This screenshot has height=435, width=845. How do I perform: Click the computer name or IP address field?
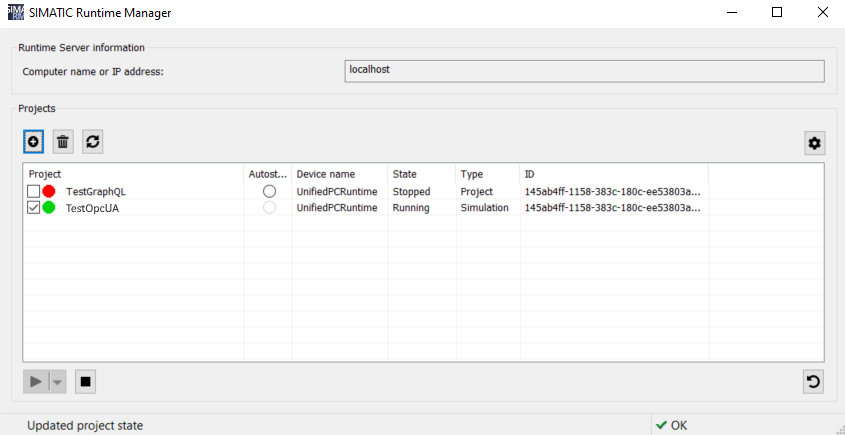(x=583, y=70)
